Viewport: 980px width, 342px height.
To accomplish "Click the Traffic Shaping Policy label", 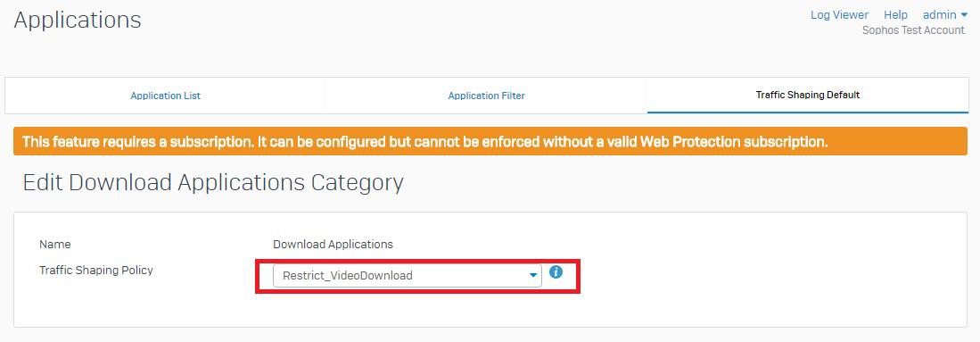I will click(x=96, y=271).
